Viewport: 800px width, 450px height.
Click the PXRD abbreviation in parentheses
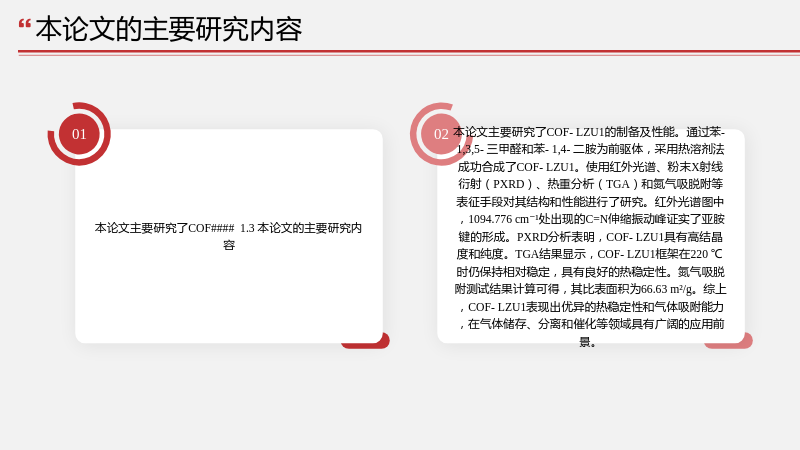(x=509, y=184)
